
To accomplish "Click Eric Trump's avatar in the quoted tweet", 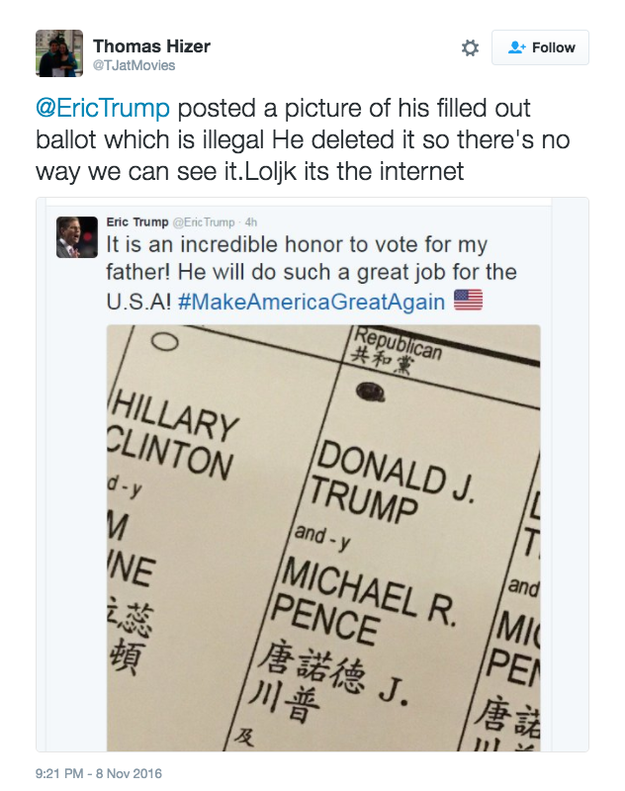I will [x=70, y=236].
